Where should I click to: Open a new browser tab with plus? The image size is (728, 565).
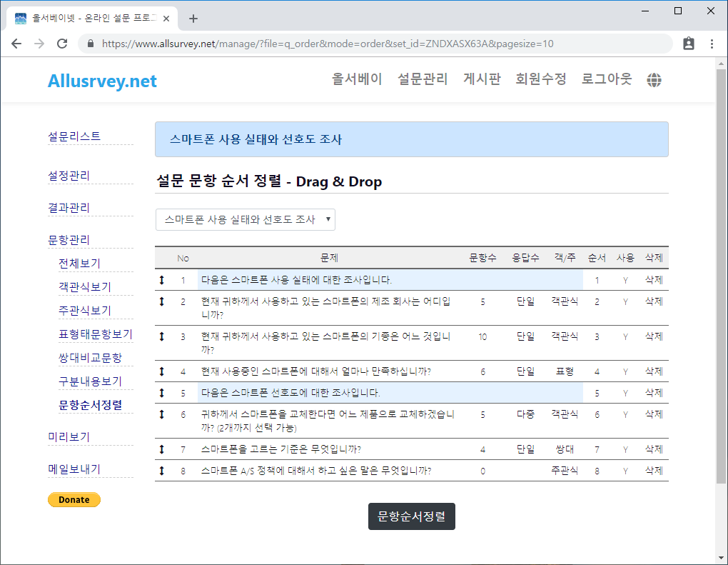[x=193, y=19]
